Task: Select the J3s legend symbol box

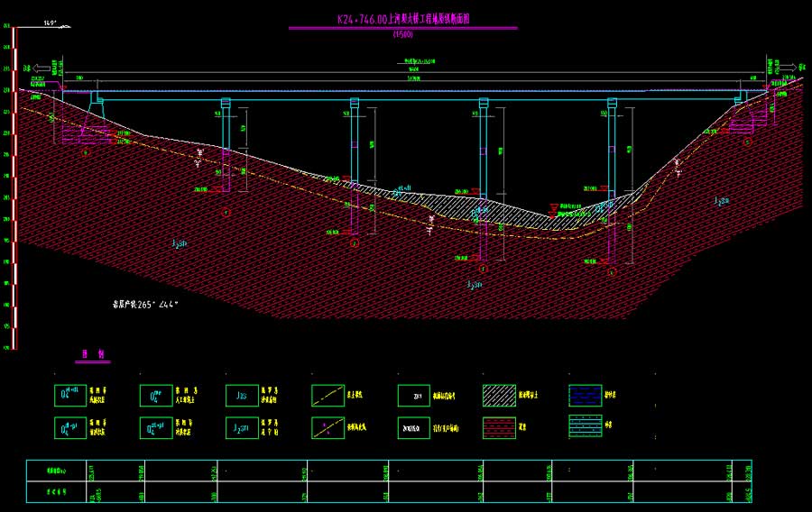Action: click(x=241, y=396)
